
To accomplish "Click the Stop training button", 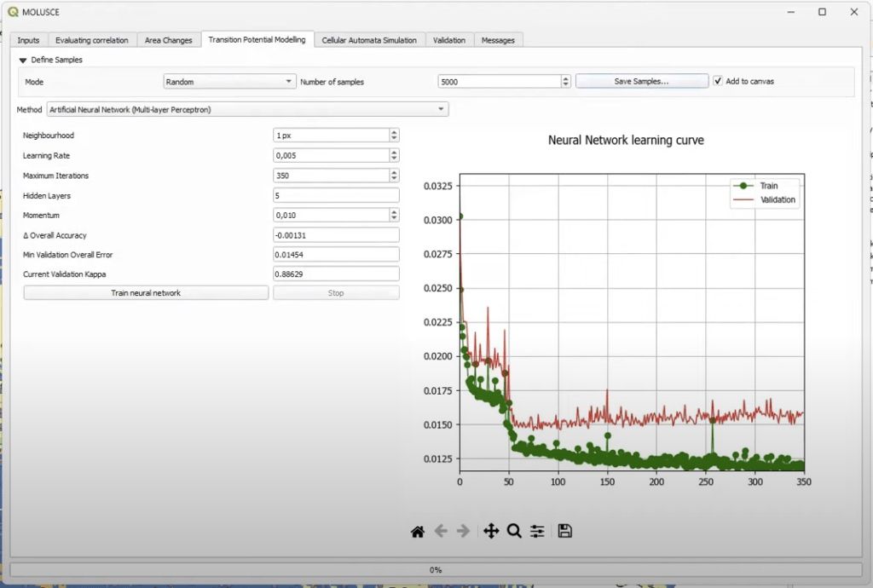I will [x=336, y=292].
